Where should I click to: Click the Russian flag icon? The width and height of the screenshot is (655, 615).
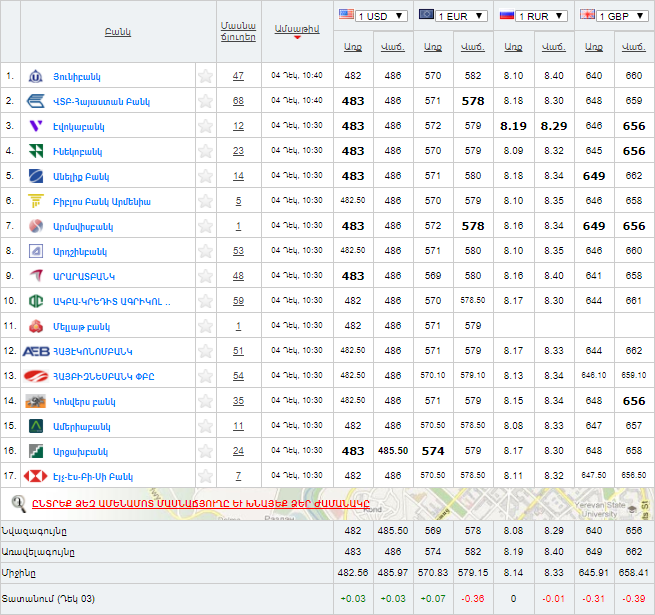[507, 15]
